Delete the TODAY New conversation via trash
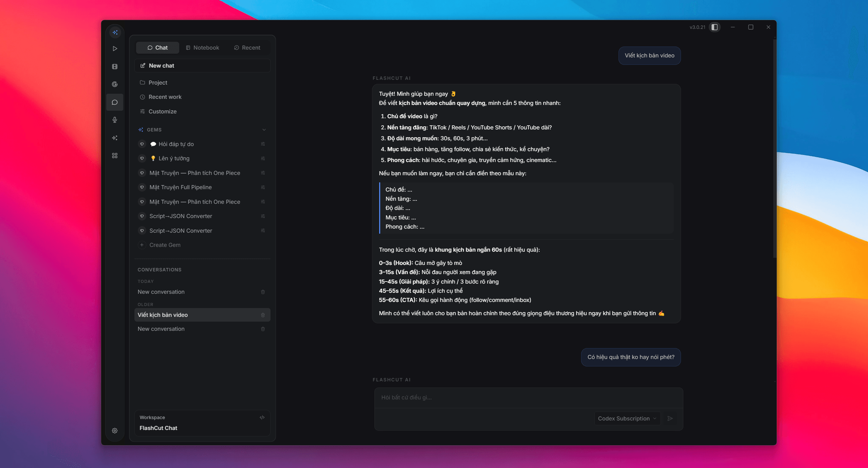This screenshot has width=868, height=468. [263, 292]
